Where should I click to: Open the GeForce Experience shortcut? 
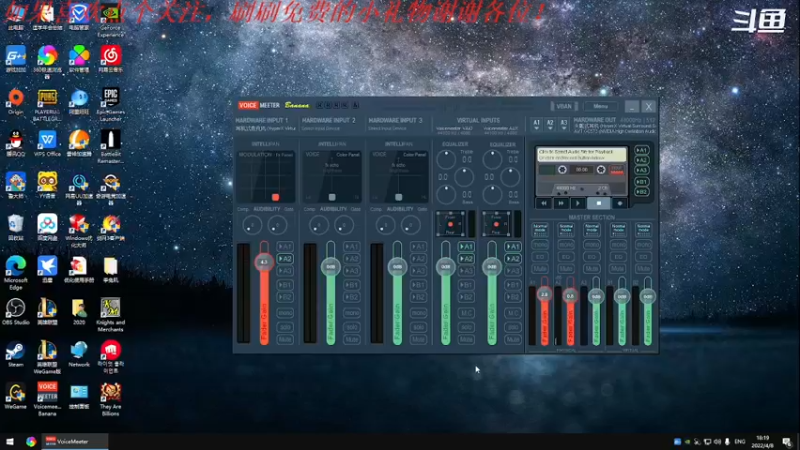[x=110, y=20]
